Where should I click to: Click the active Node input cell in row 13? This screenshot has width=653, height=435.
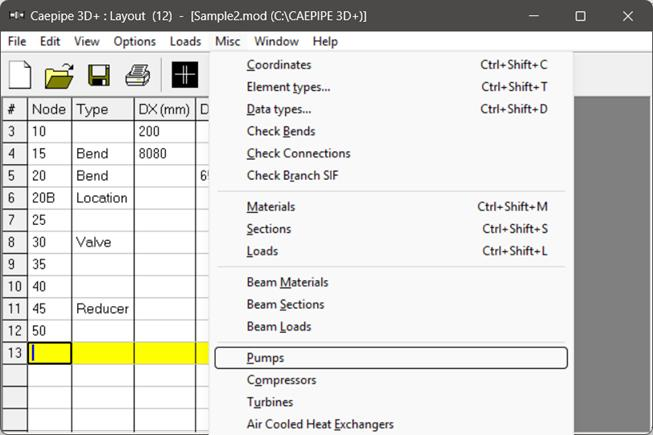[50, 353]
